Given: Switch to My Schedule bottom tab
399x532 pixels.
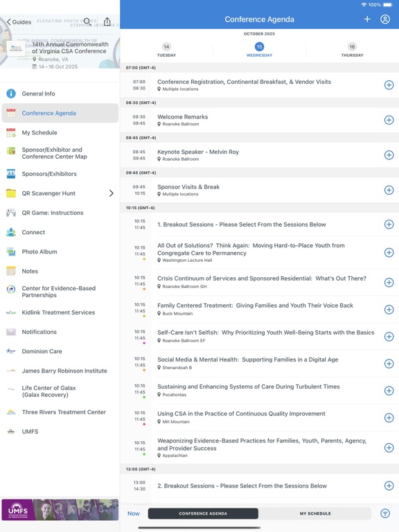Looking at the screenshot, I should pos(315,513).
